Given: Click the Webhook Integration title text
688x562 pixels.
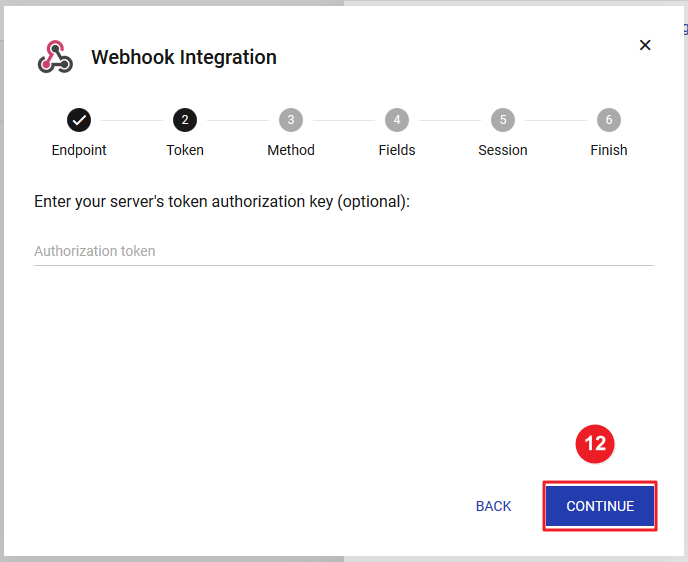Looking at the screenshot, I should tap(184, 57).
